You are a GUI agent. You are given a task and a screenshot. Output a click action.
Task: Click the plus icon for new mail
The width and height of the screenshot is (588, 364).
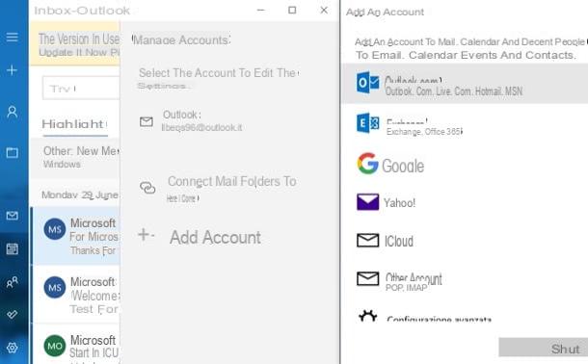(12, 70)
